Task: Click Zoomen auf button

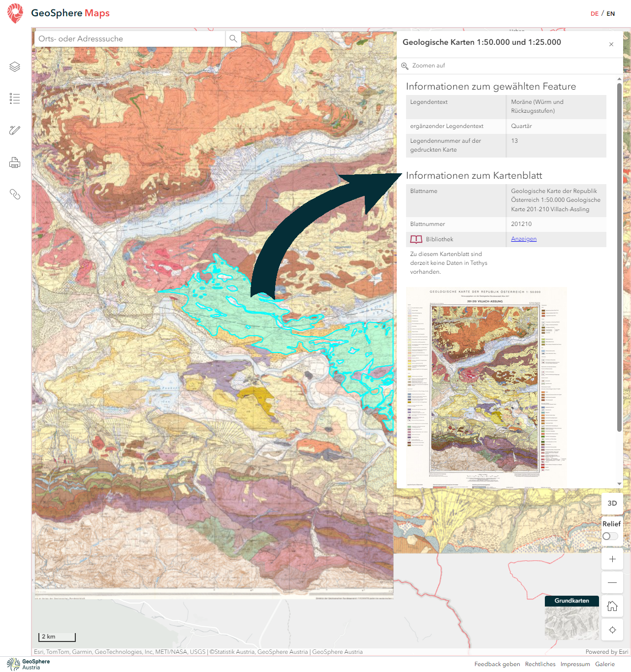Action: tap(424, 65)
